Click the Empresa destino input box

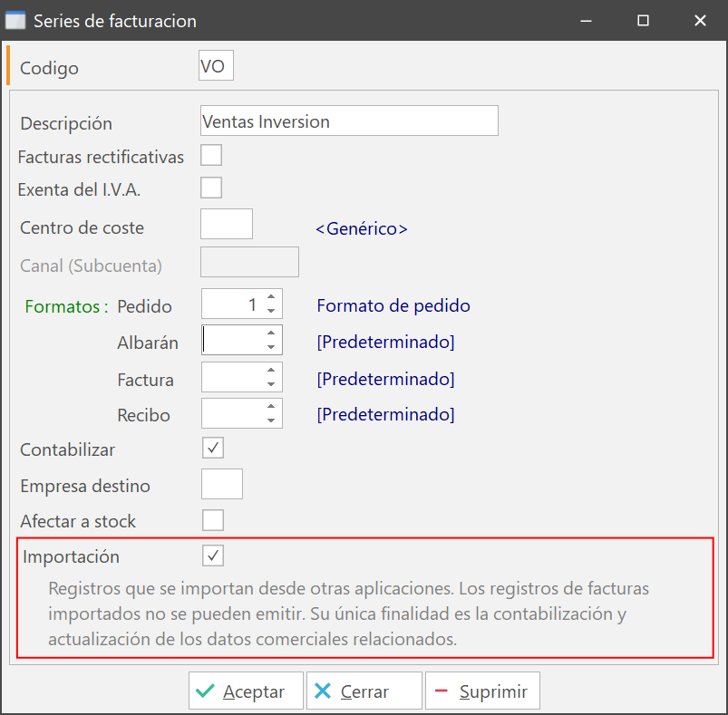point(222,484)
